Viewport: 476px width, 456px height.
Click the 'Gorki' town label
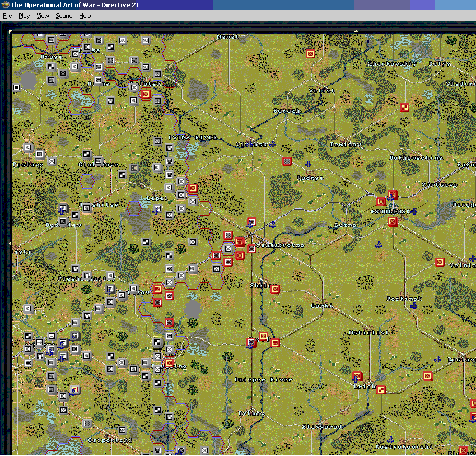point(322,306)
